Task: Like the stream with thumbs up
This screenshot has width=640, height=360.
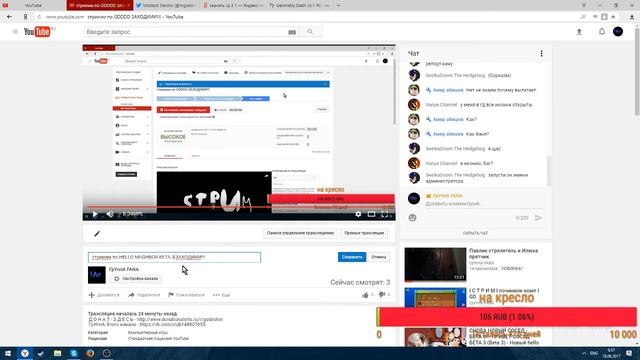Action: coord(365,295)
